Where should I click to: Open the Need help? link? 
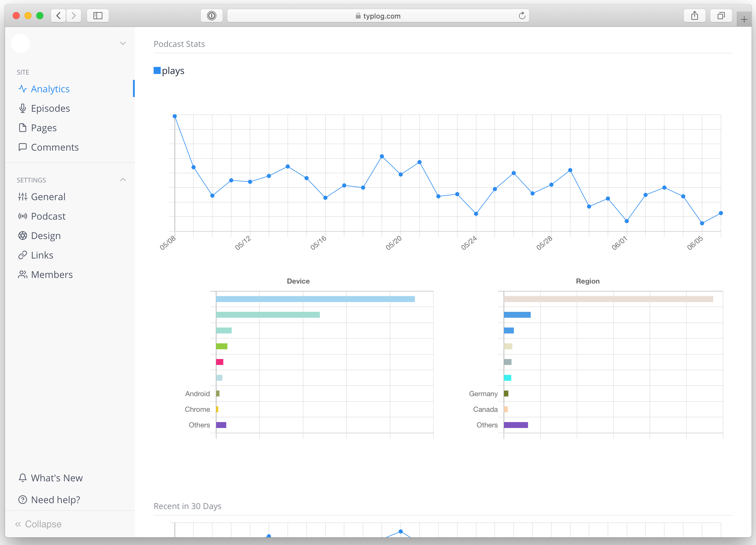[x=70, y=500]
